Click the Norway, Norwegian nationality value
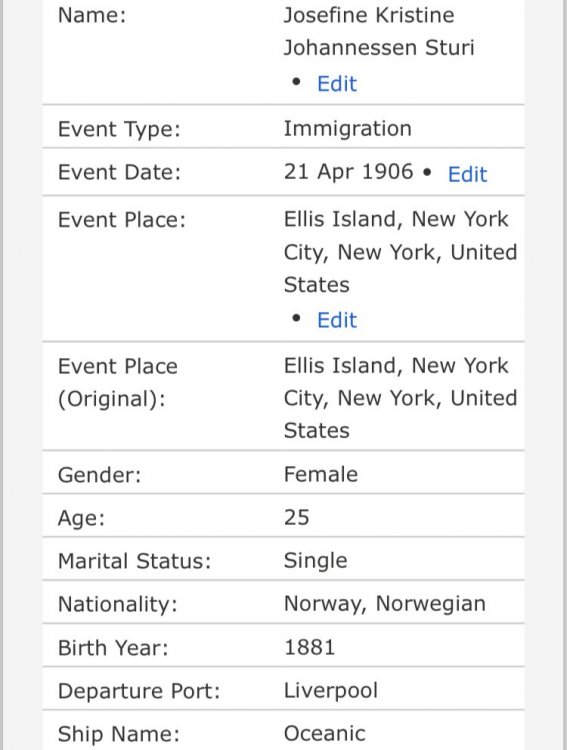The image size is (567, 750). click(385, 604)
